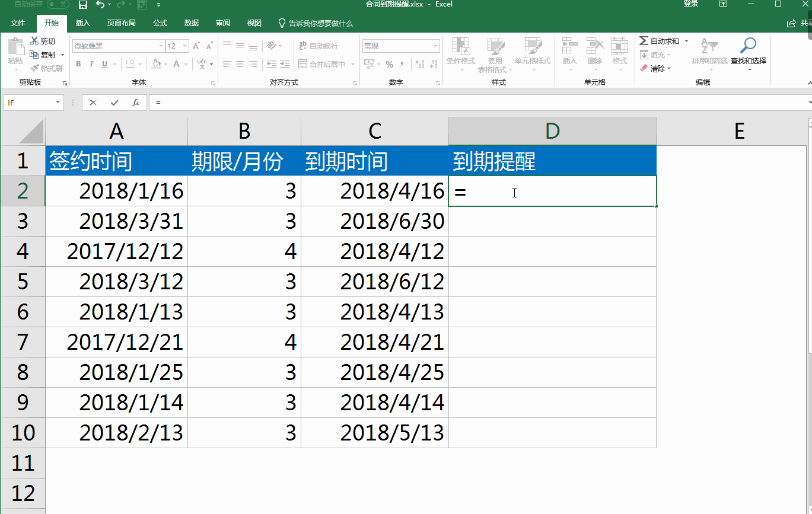Click the Sort & Filter (排序和筛选) icon
The width and height of the screenshot is (812, 514).
coord(709,46)
